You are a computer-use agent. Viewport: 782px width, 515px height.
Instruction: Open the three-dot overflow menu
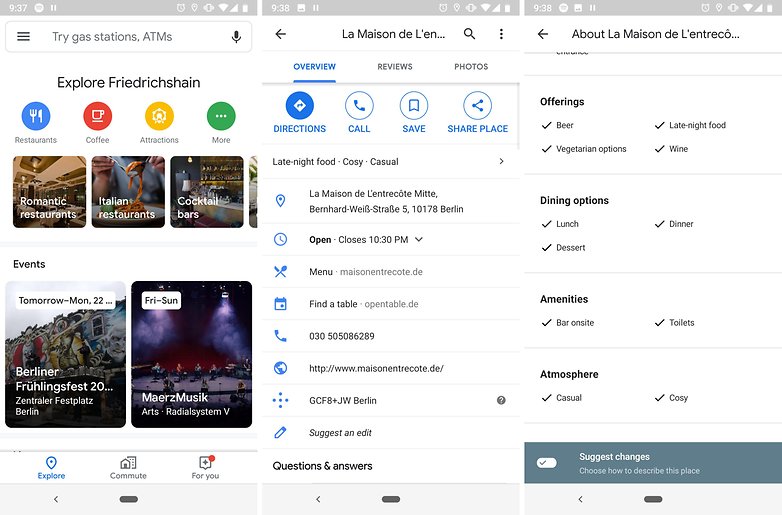(x=501, y=34)
